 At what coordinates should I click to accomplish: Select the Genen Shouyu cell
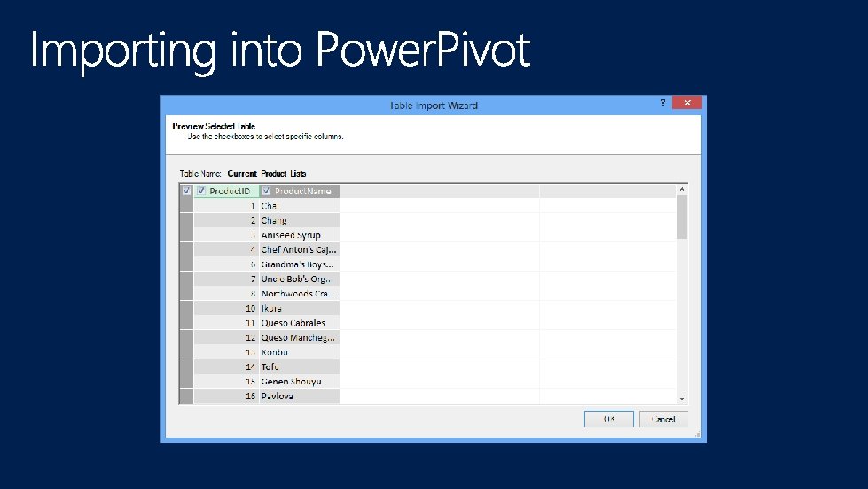(x=300, y=382)
